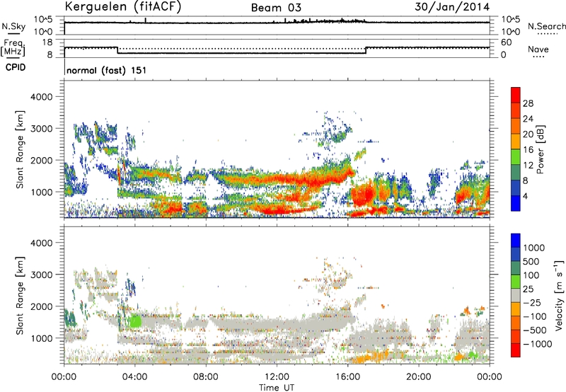Viewport: 566px width, 392px height.
Task: Click the 'Kerguelen (fitACF)' title text
Action: [x=122, y=6]
